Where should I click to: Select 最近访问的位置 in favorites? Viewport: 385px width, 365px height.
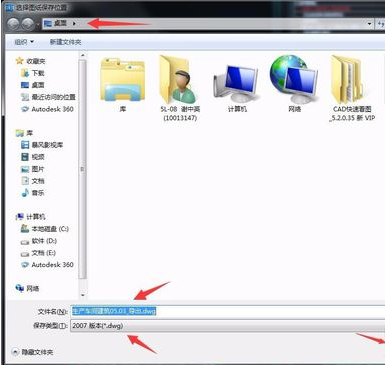48,97
